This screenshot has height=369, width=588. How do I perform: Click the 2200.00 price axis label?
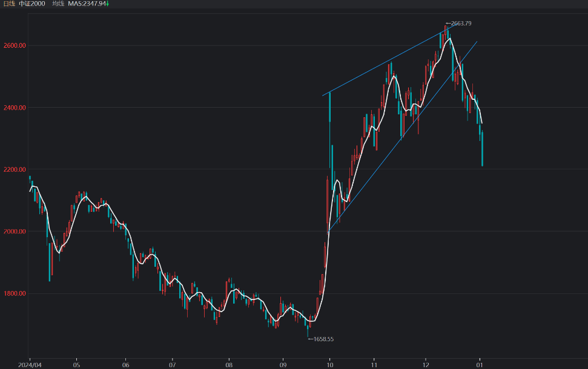(x=15, y=169)
